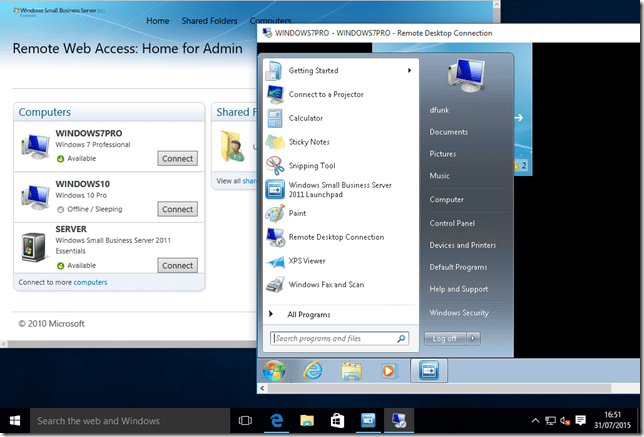Select Devices and Printers
The width and height of the screenshot is (644, 437).
pos(462,245)
